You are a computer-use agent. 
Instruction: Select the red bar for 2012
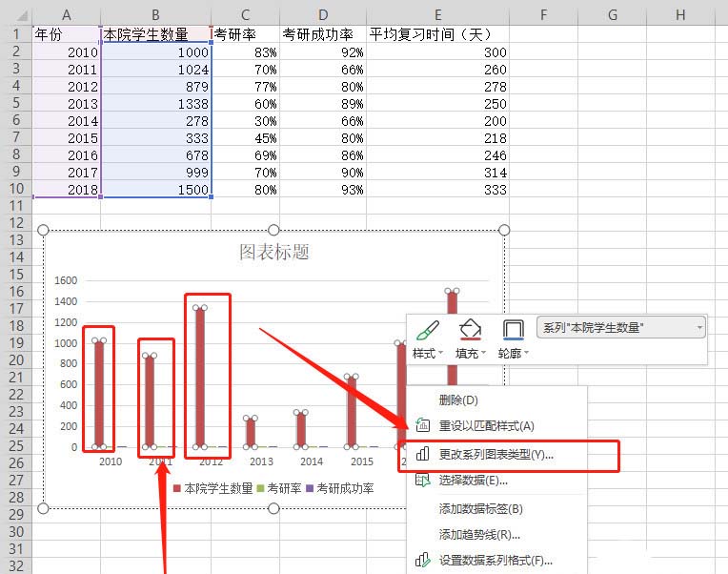[x=210, y=377]
